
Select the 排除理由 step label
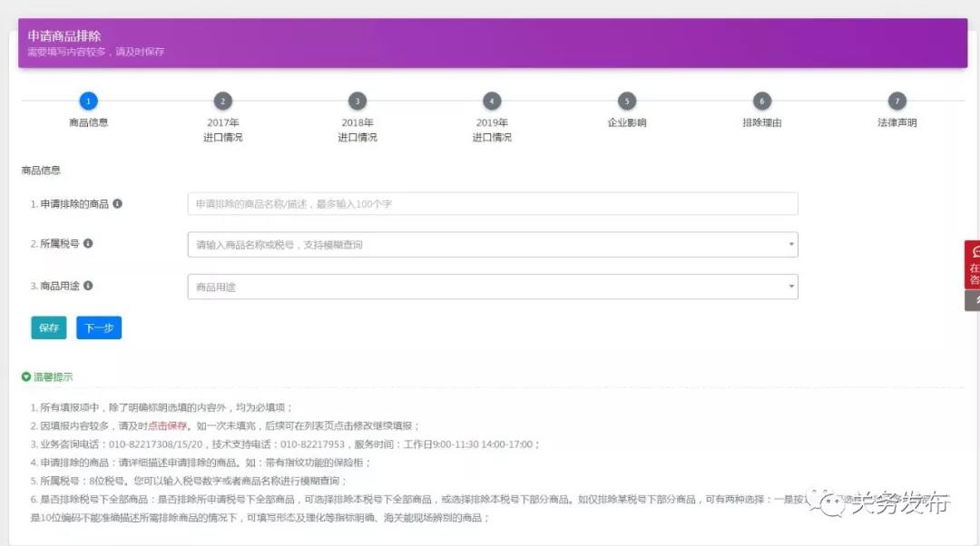(x=761, y=122)
